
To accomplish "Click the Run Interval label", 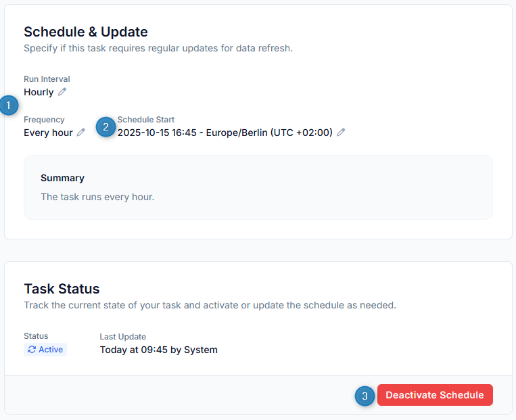I will pyautogui.click(x=47, y=79).
